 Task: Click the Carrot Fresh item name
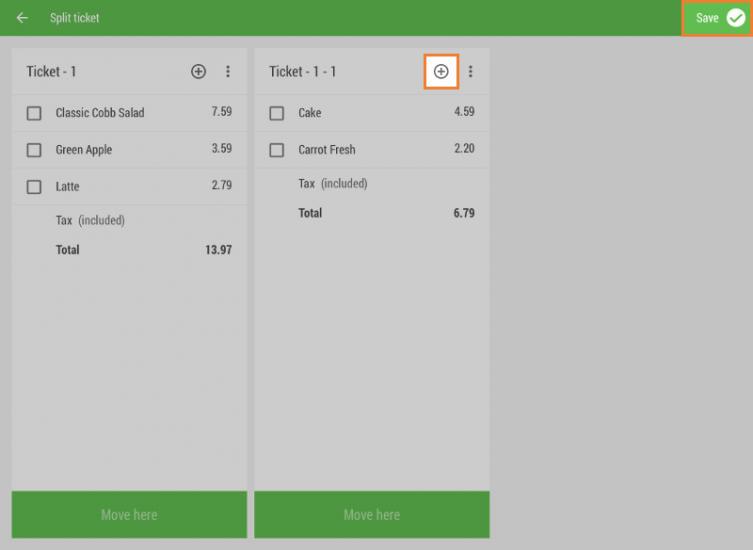[327, 150]
